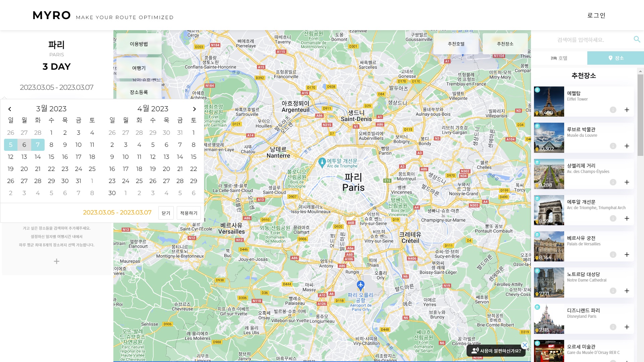Open info icon for Musée du Louvre

tap(613, 146)
